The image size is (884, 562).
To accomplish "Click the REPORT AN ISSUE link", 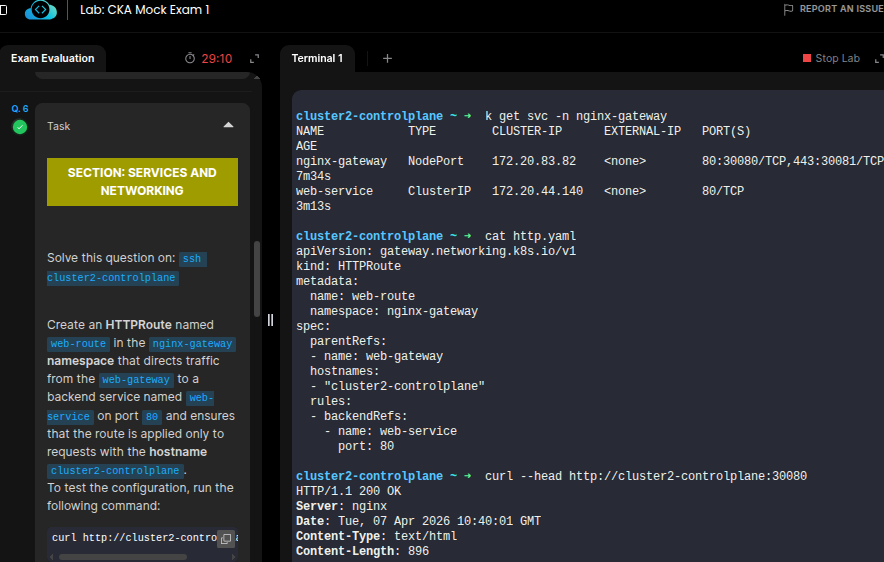I will (840, 9).
